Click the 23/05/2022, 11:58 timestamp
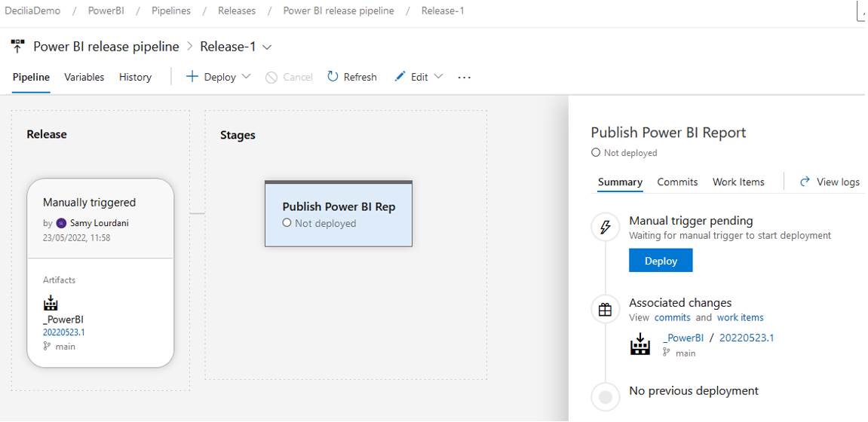Viewport: 868px width, 422px height. (75, 238)
